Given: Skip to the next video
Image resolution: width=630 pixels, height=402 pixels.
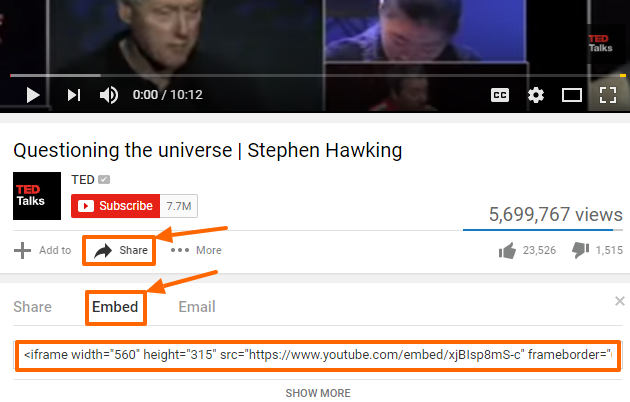Looking at the screenshot, I should (x=74, y=95).
